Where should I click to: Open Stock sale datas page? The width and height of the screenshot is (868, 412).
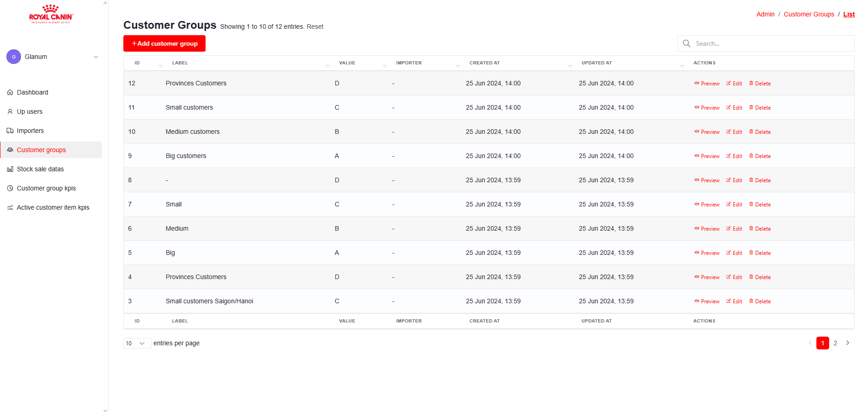pyautogui.click(x=40, y=169)
